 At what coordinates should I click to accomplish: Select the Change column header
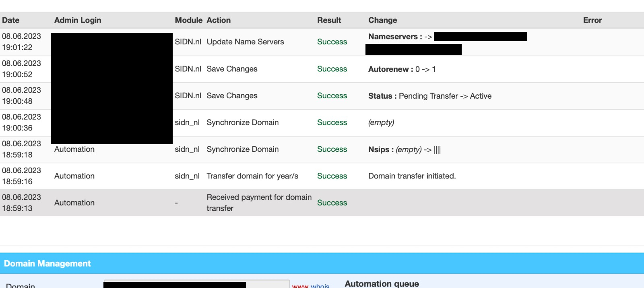coord(382,20)
